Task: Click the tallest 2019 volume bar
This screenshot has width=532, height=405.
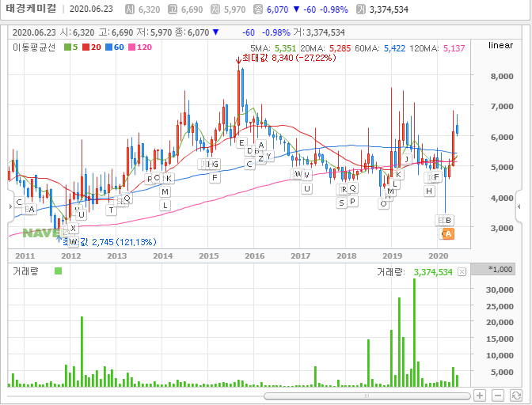Action: (x=414, y=332)
